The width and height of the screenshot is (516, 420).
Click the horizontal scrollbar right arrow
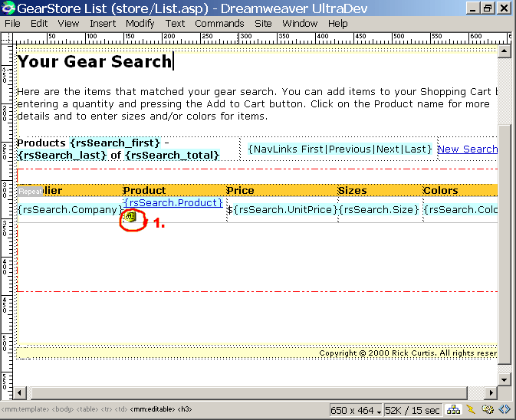click(x=491, y=392)
